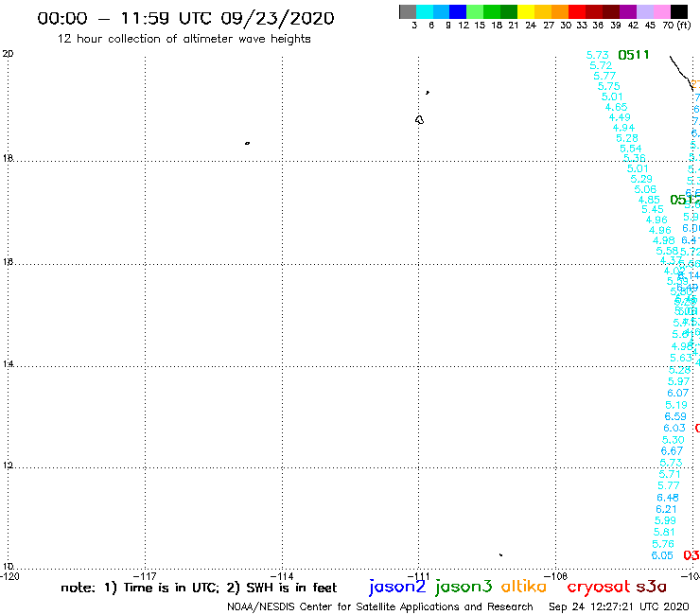The image size is (700, 615).
Task: Click latitude label 12
Action: [8, 466]
